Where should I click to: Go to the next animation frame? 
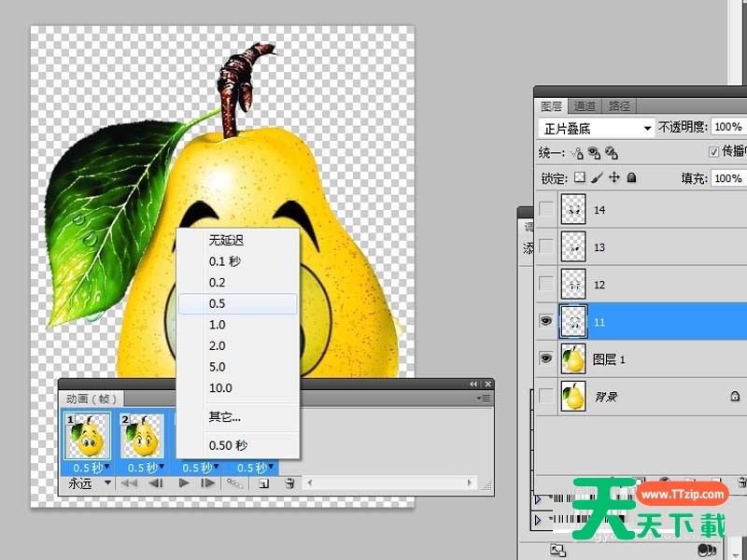(209, 483)
